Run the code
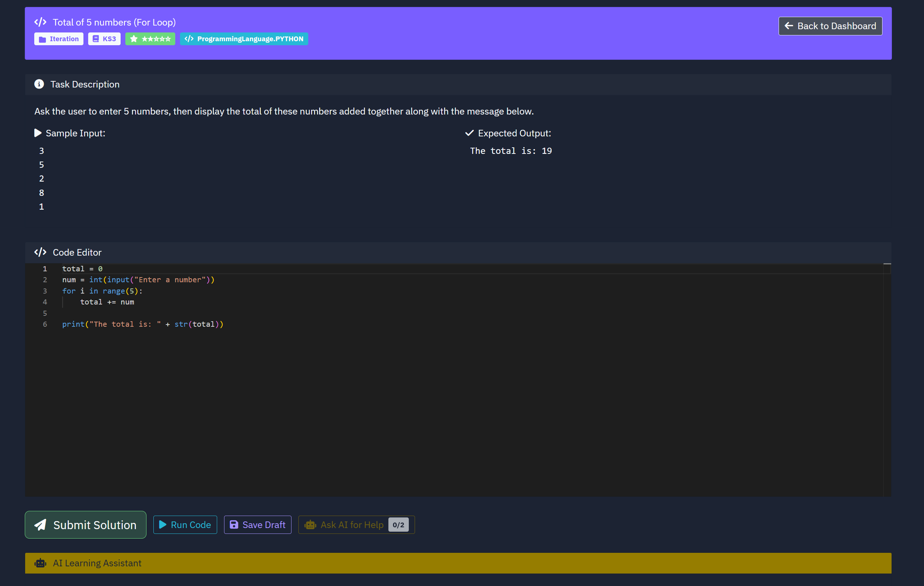924x586 pixels. (185, 525)
